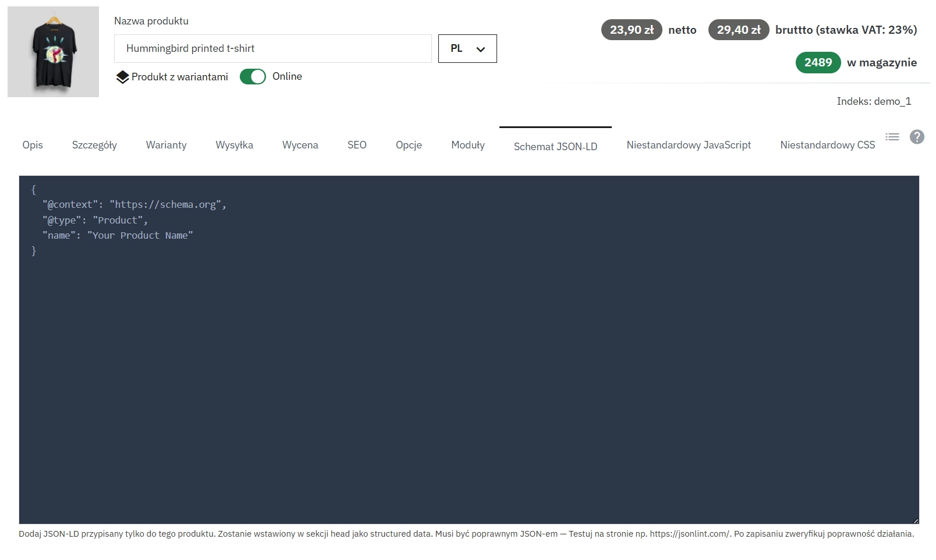Click the product name input field

click(x=274, y=48)
